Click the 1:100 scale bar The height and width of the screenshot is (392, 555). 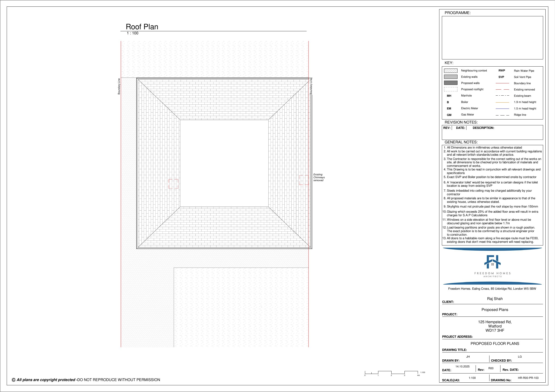click(391, 372)
